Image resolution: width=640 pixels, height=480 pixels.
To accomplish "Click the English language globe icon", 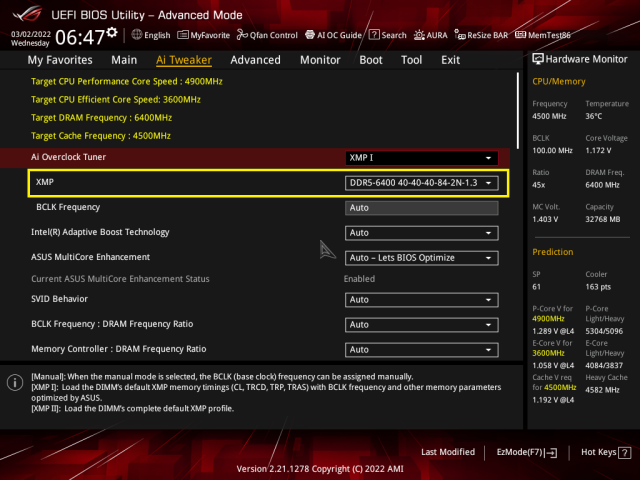I will tap(137, 35).
